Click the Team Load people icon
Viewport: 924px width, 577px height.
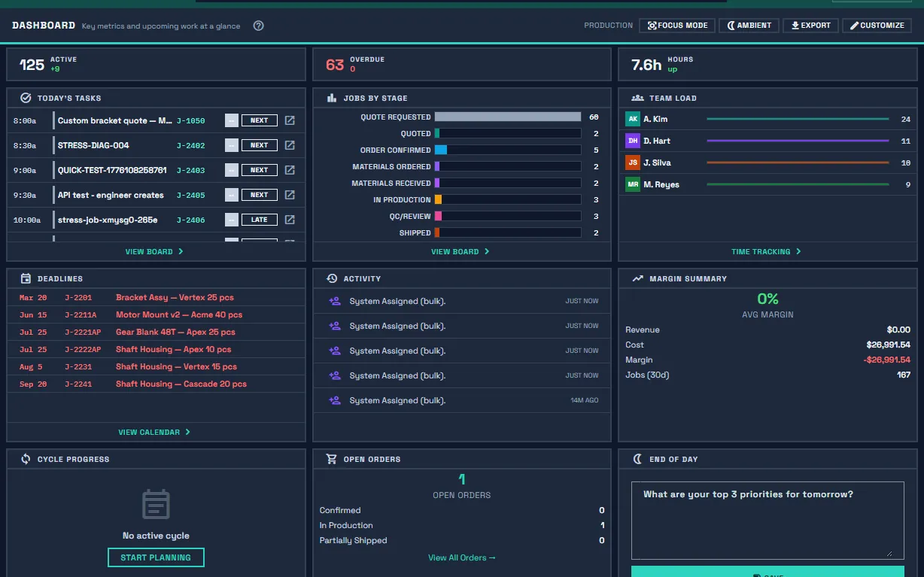pos(637,98)
